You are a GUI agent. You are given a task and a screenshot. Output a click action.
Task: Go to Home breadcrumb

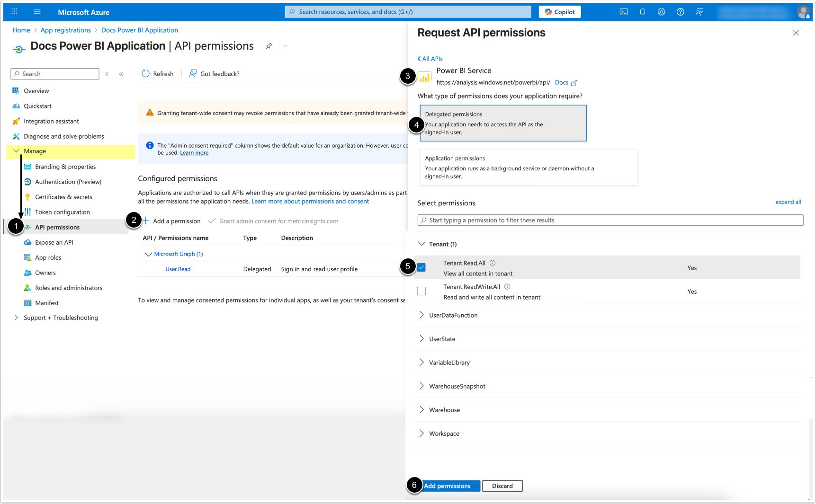click(21, 30)
